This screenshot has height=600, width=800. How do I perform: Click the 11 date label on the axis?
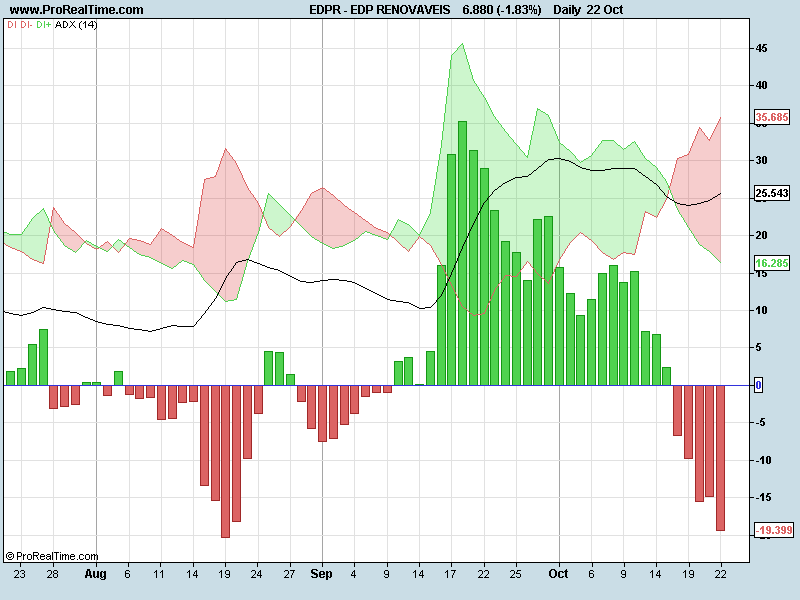[x=159, y=574]
